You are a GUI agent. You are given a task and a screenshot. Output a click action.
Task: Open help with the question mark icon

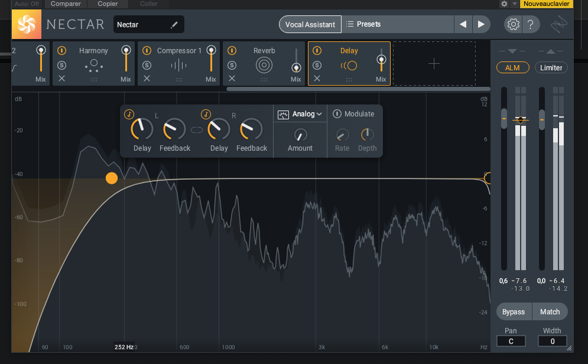coord(531,24)
